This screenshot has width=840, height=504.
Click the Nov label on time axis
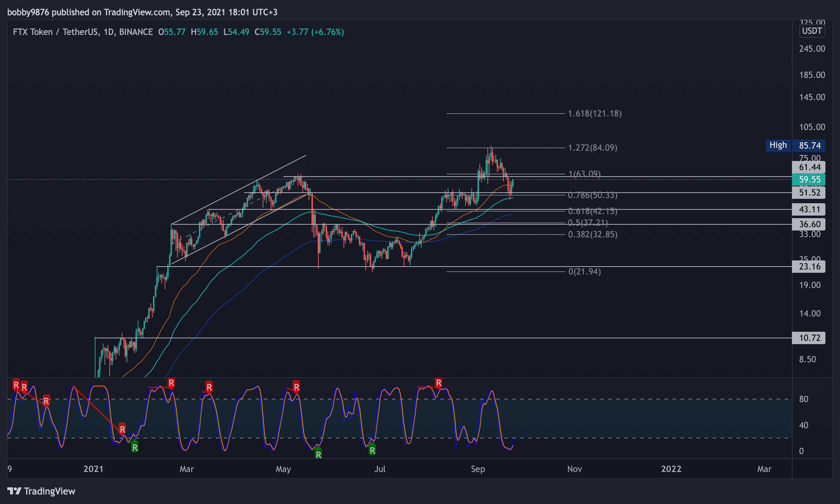pos(574,469)
